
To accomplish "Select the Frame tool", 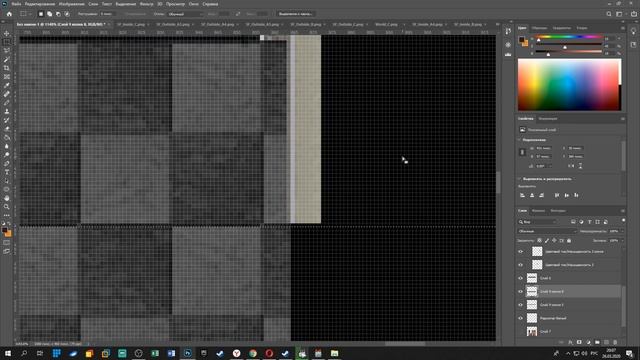I will [7, 76].
